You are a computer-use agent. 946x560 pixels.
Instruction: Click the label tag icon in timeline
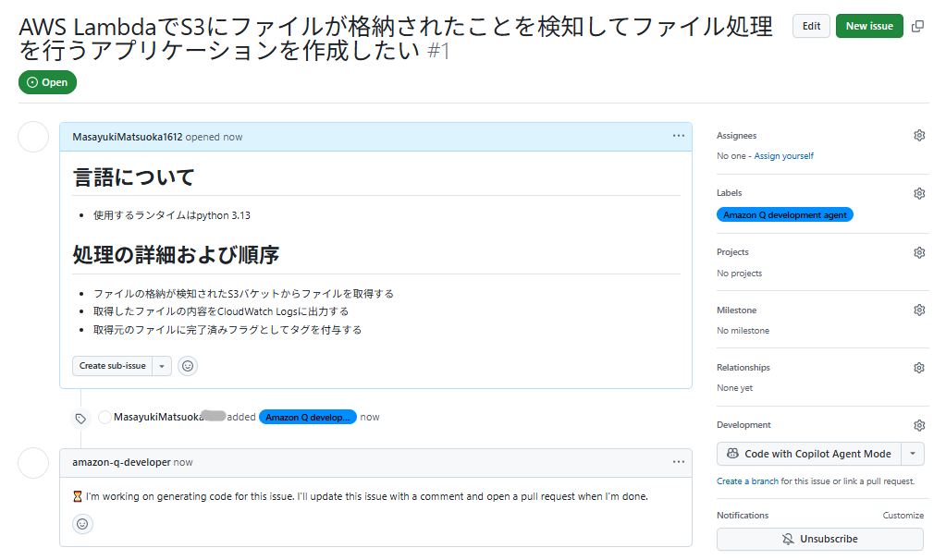(80, 418)
